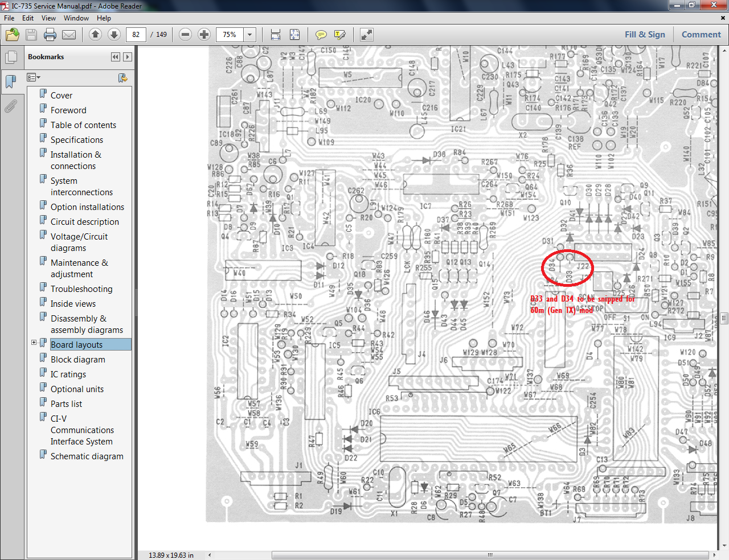729x560 pixels.
Task: Print the document using printer icon
Action: click(50, 35)
